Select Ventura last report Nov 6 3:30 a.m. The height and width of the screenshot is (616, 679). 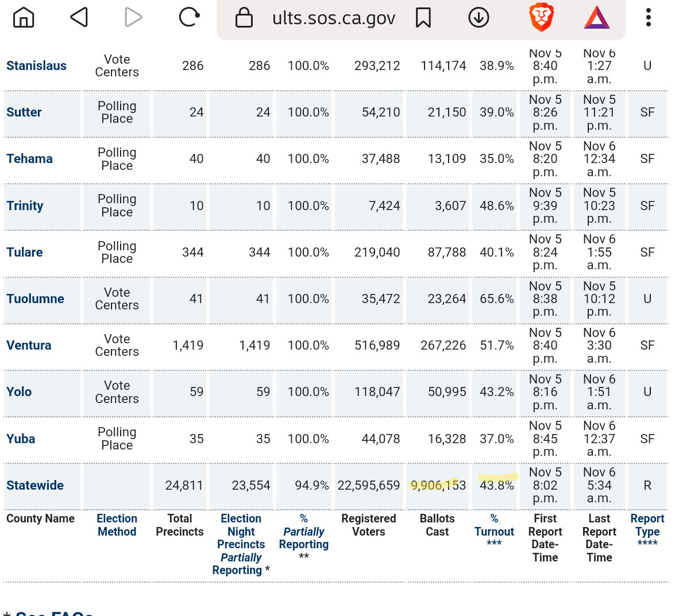[599, 346]
